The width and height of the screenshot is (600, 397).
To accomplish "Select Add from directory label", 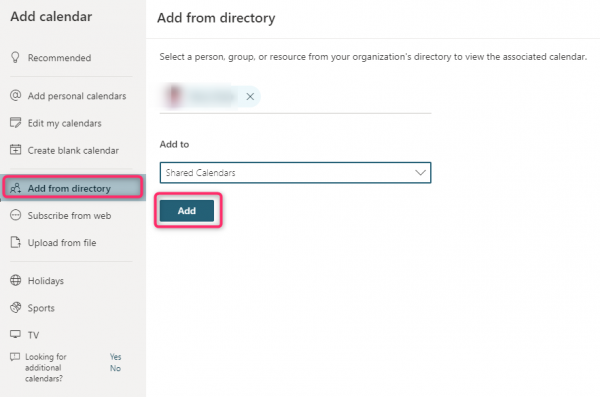I will point(69,188).
